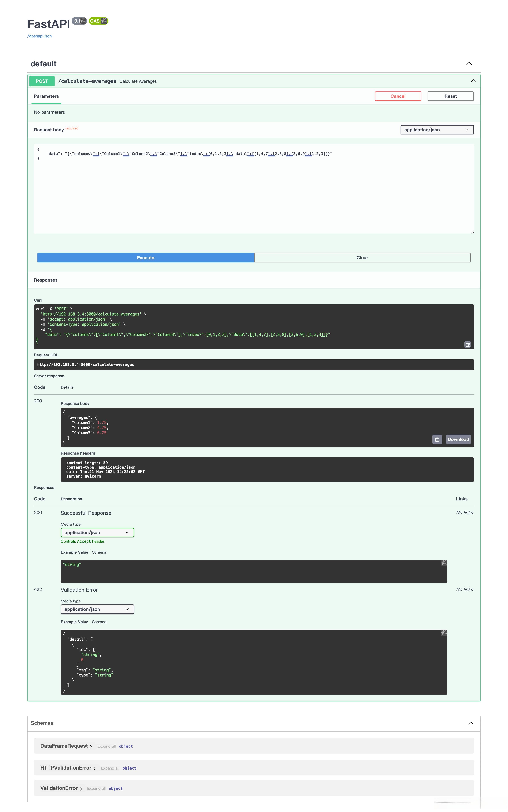Click the Schemas heading
Image resolution: width=508 pixels, height=812 pixels.
42,723
